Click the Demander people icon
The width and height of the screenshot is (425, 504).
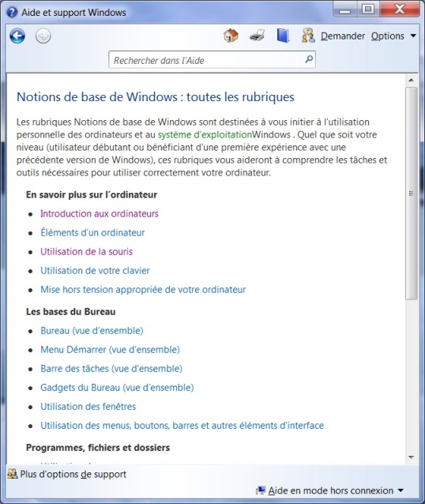(x=308, y=36)
